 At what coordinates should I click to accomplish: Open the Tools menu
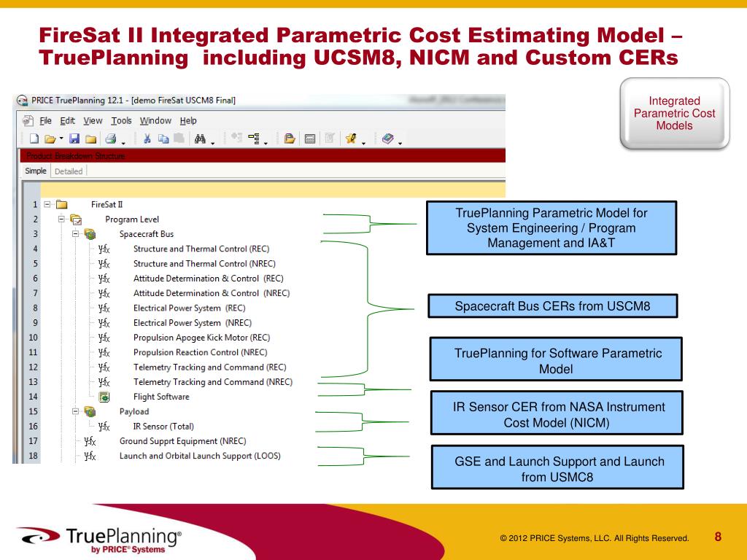121,120
